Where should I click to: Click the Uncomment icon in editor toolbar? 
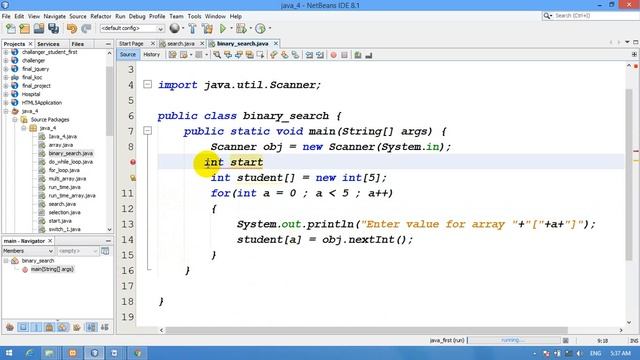point(369,55)
